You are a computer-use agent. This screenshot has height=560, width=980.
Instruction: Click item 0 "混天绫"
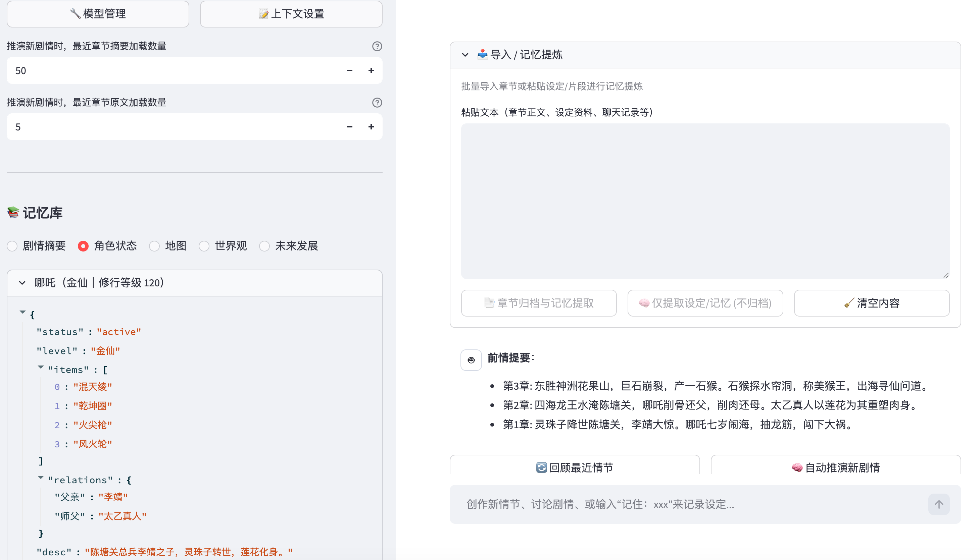point(93,387)
